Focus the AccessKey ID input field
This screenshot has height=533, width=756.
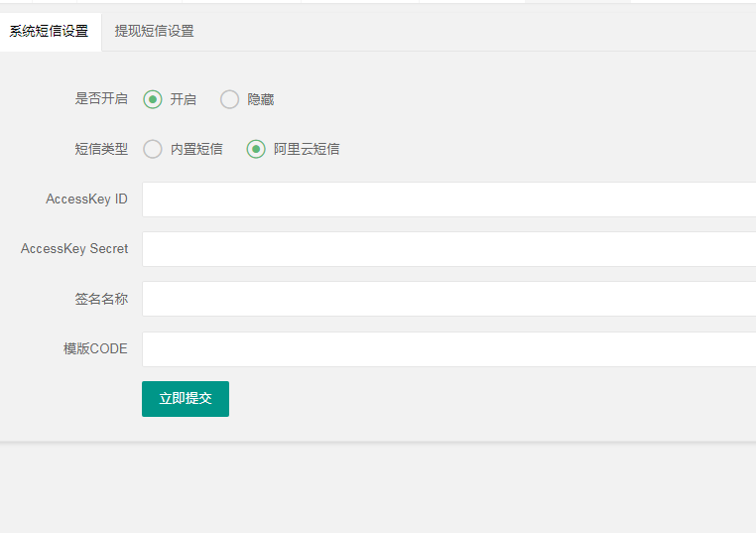tap(448, 200)
